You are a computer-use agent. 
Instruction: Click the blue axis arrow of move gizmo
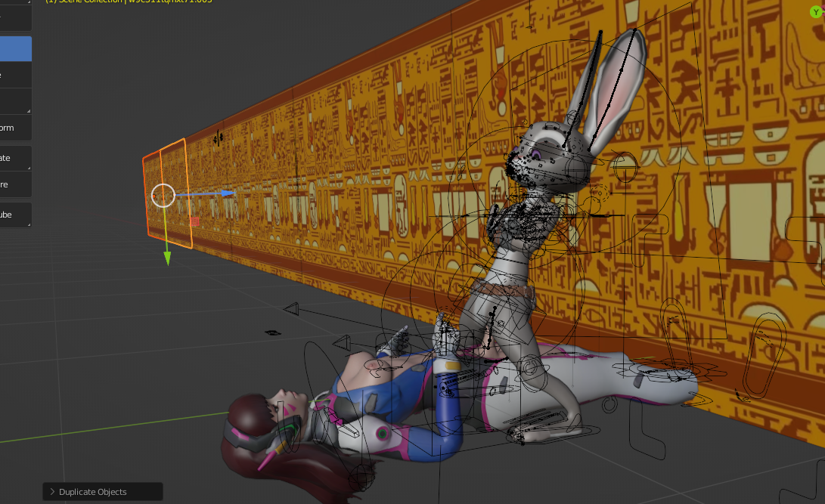[228, 193]
